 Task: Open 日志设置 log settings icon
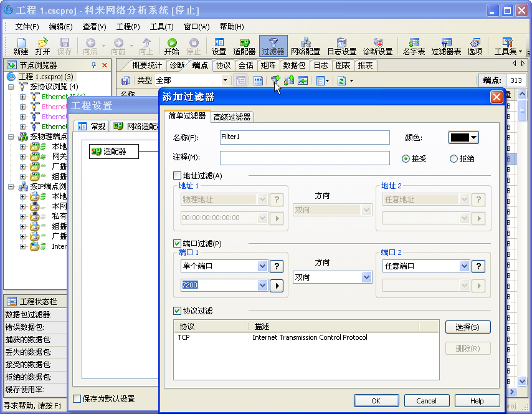click(341, 46)
